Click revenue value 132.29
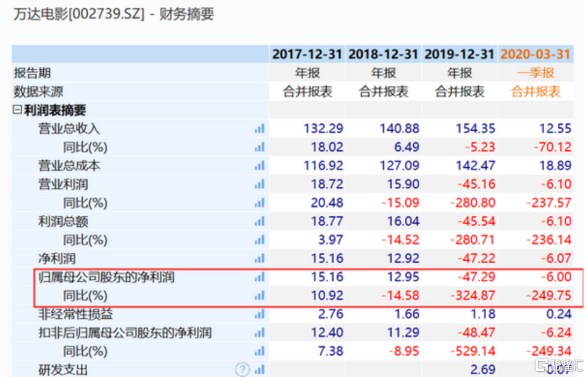 click(323, 129)
